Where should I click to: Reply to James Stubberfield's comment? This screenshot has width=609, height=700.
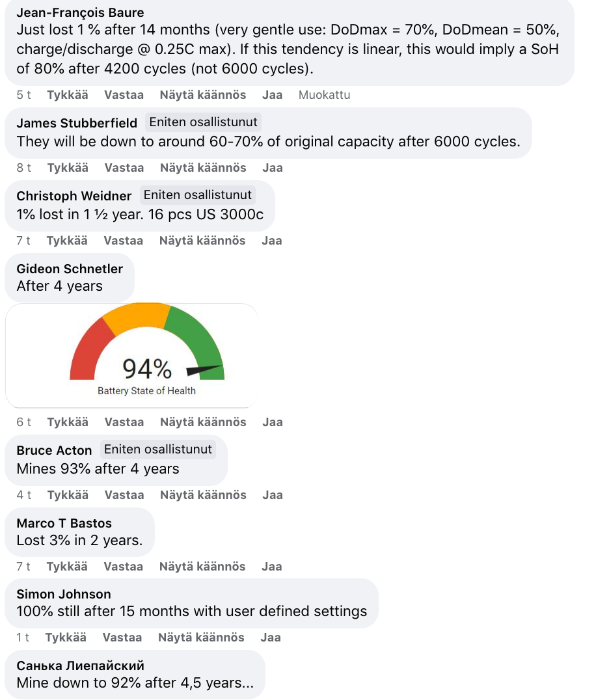124,168
